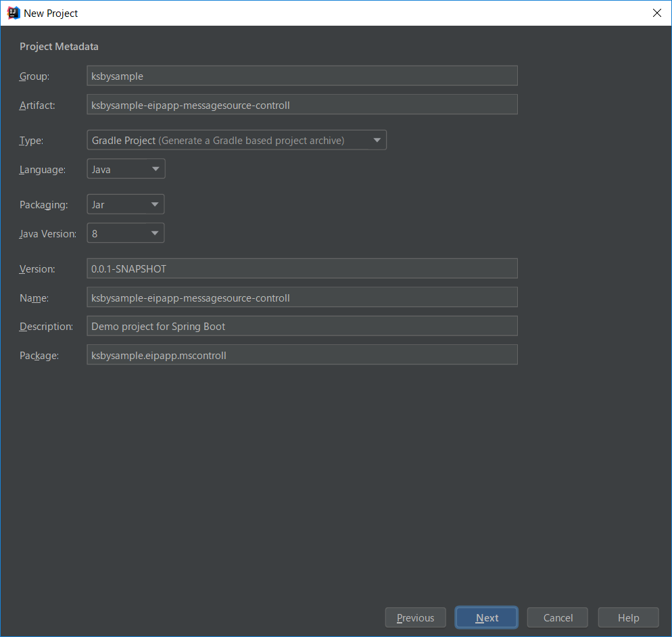Click the Version: label
This screenshot has height=637, width=672.
point(37,269)
